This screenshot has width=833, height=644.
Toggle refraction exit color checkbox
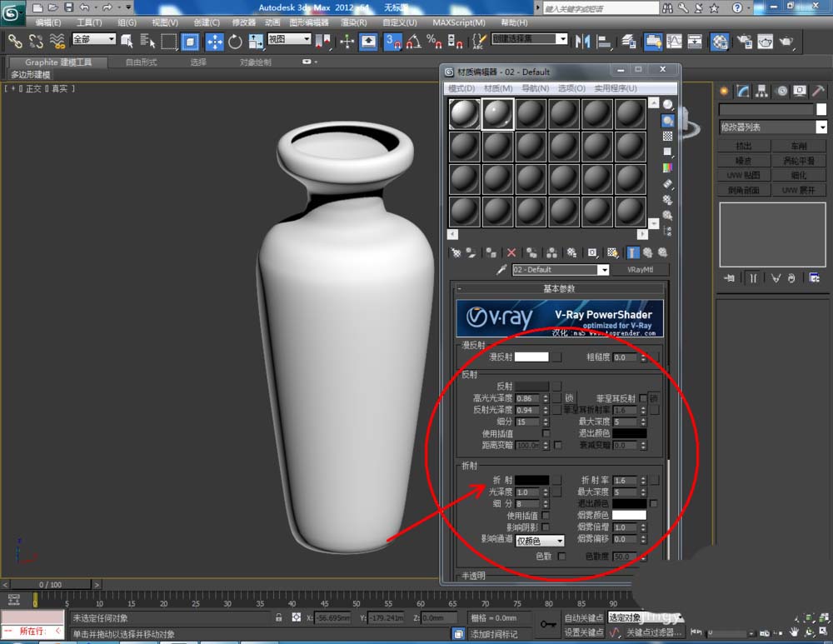653,503
